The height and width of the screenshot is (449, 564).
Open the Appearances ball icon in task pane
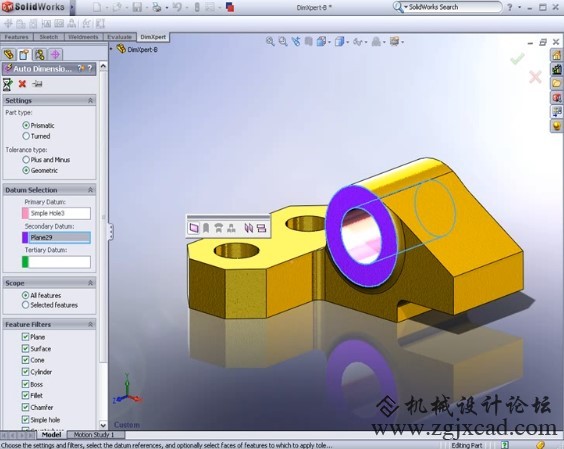556,126
